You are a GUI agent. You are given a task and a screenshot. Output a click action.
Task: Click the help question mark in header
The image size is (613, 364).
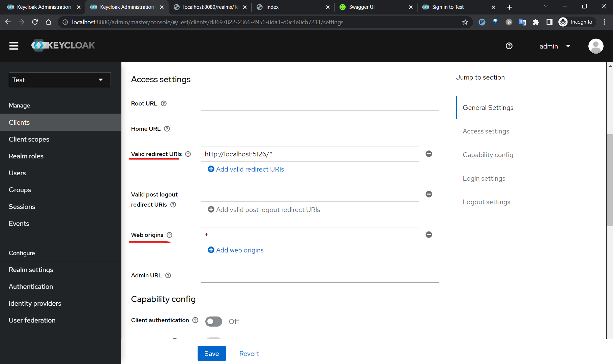509,46
